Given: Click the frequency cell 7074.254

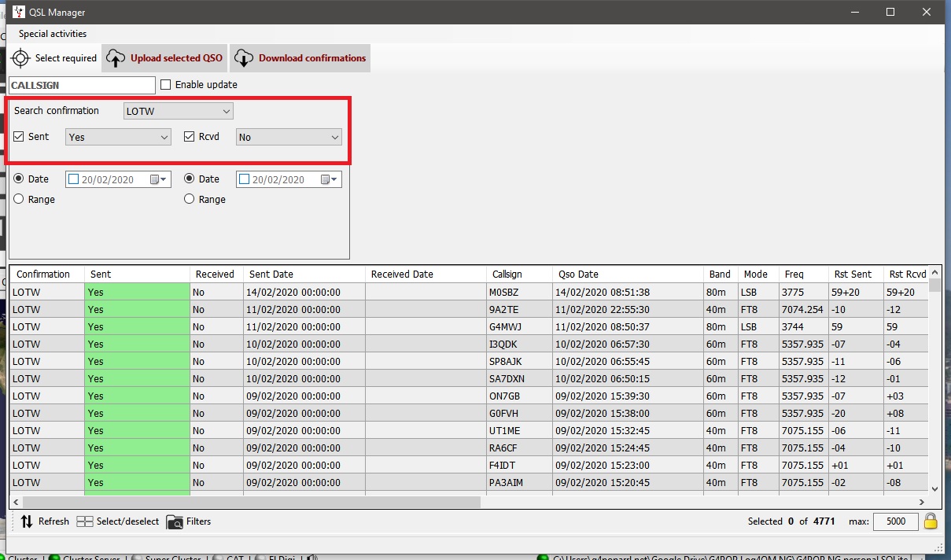Looking at the screenshot, I should [x=804, y=309].
